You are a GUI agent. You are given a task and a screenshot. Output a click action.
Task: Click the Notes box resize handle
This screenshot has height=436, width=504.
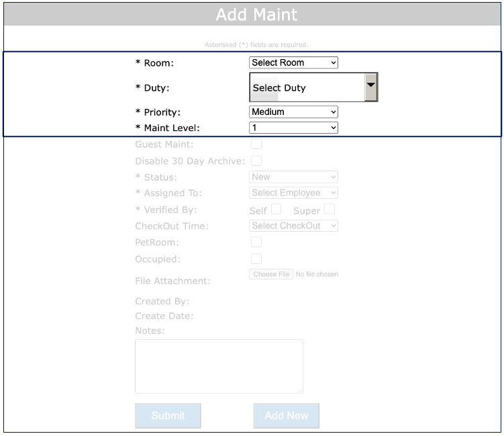click(299, 390)
